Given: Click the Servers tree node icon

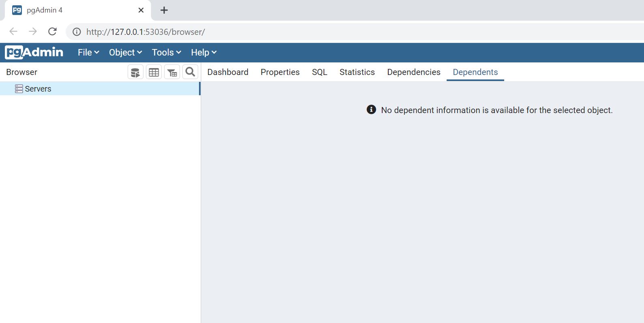Looking at the screenshot, I should click(x=19, y=89).
